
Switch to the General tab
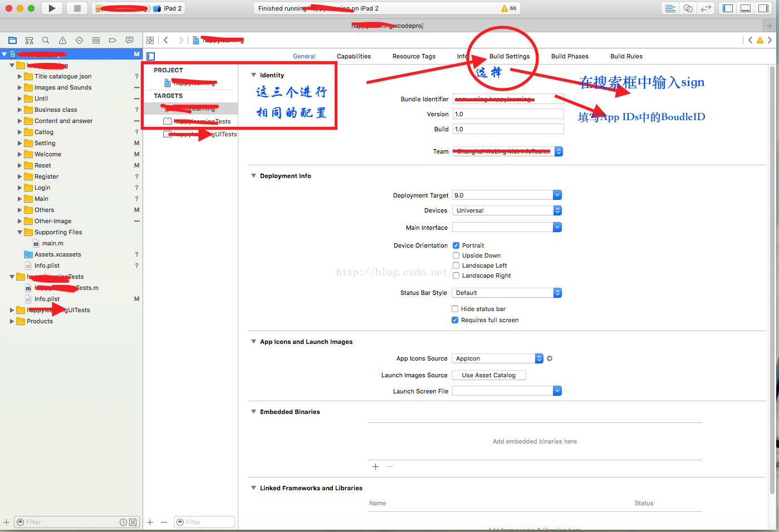[x=304, y=56]
